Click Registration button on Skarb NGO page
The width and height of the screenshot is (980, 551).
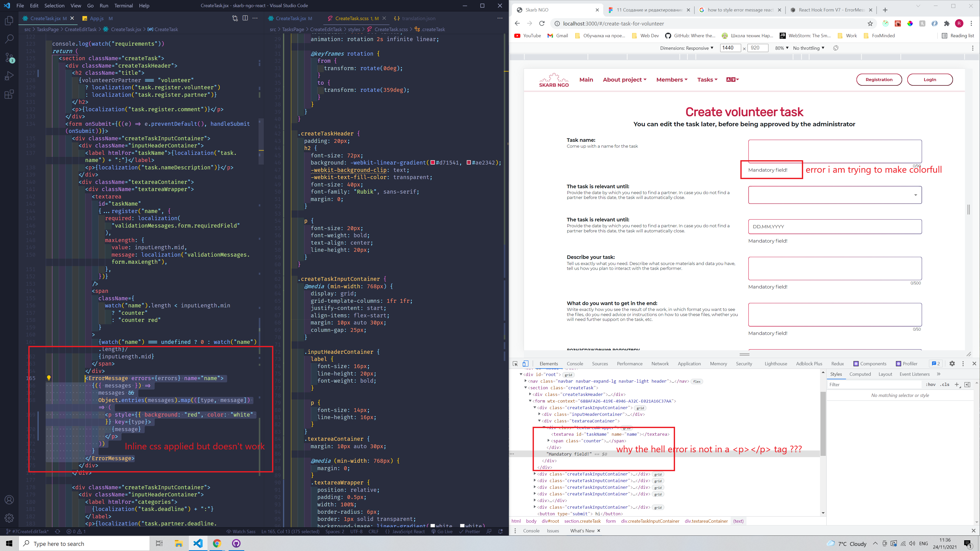click(879, 80)
